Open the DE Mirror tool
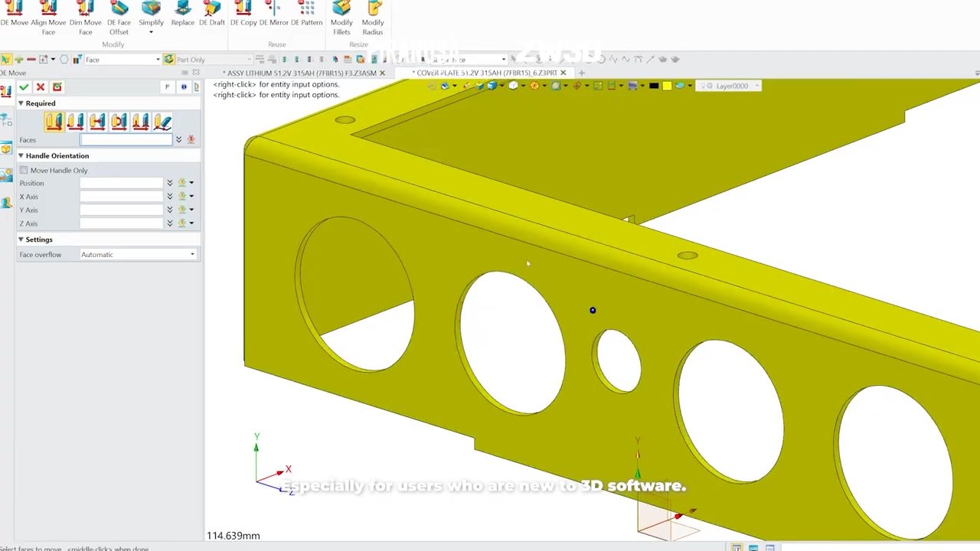 (x=274, y=14)
